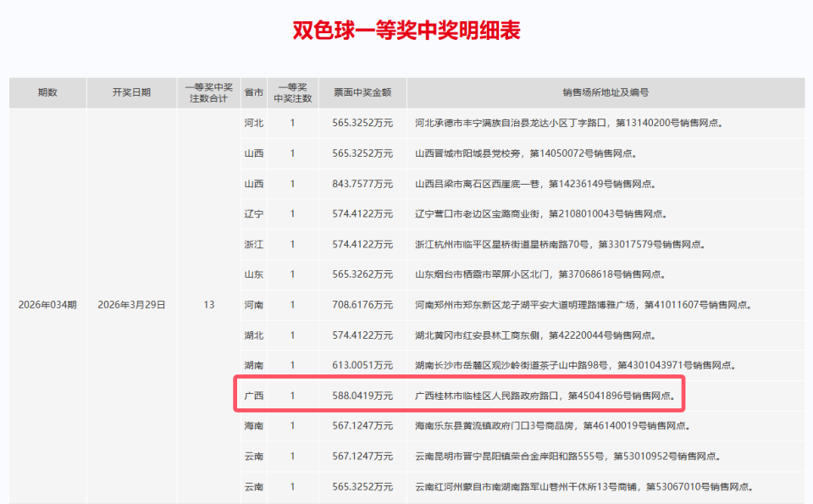Click address 山西晋城市阳城县党校旁 第14050072号
Image resolution: width=813 pixels, height=504 pixels.
[526, 153]
